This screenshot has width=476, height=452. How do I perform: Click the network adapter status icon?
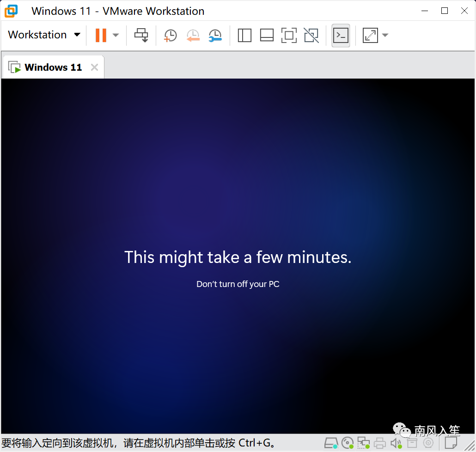363,443
